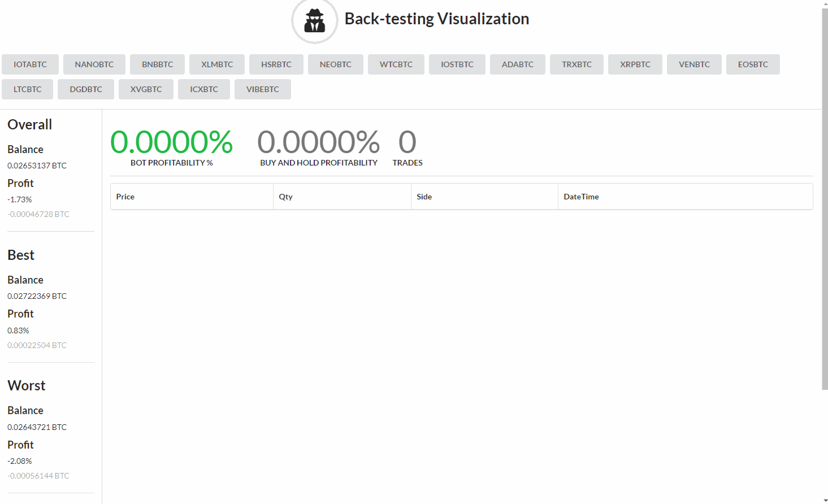View results for HSRBTC

276,64
